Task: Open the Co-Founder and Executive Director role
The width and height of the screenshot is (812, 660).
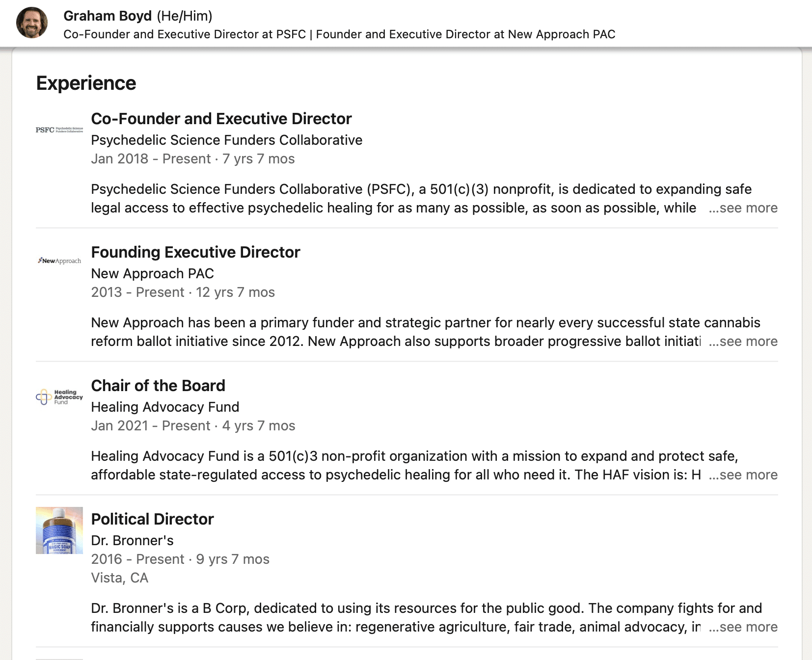Action: coord(221,119)
